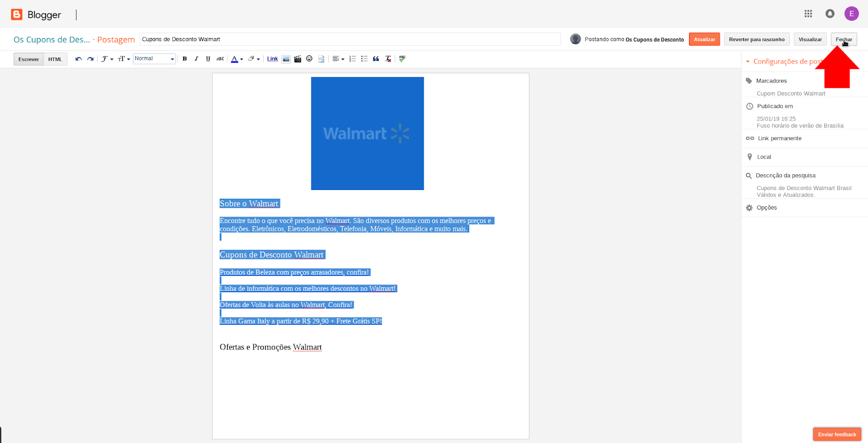Toggle strikethrough formatting
Screen dimensions: 868x443
tap(220, 59)
